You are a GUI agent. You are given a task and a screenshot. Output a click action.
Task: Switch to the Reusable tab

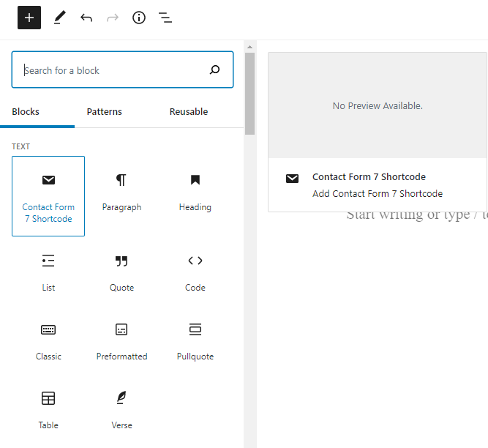(189, 112)
